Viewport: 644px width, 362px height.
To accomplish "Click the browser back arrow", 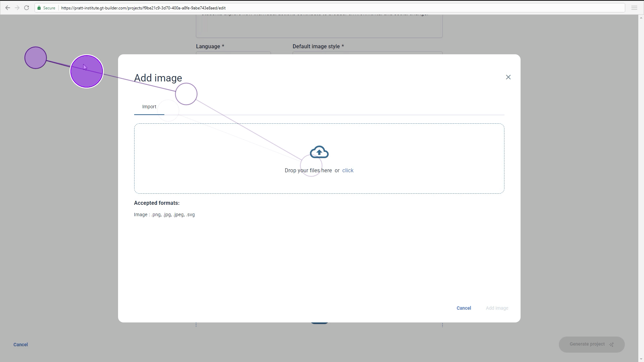I will [x=7, y=8].
